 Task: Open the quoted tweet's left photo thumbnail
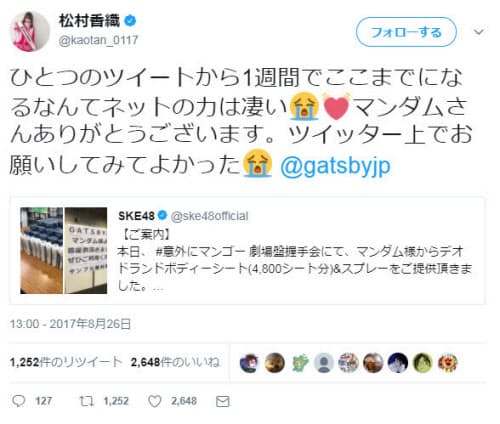click(41, 250)
